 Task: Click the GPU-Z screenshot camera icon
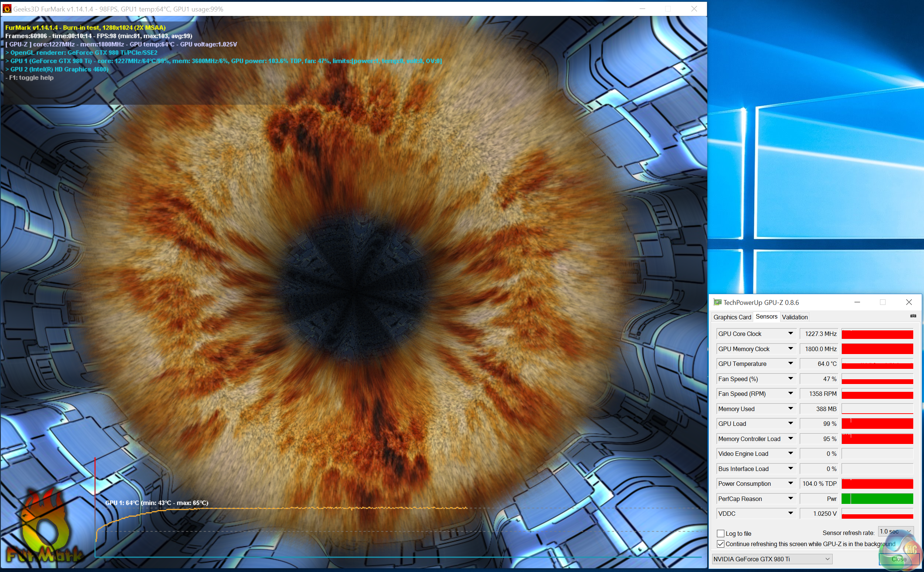913,316
